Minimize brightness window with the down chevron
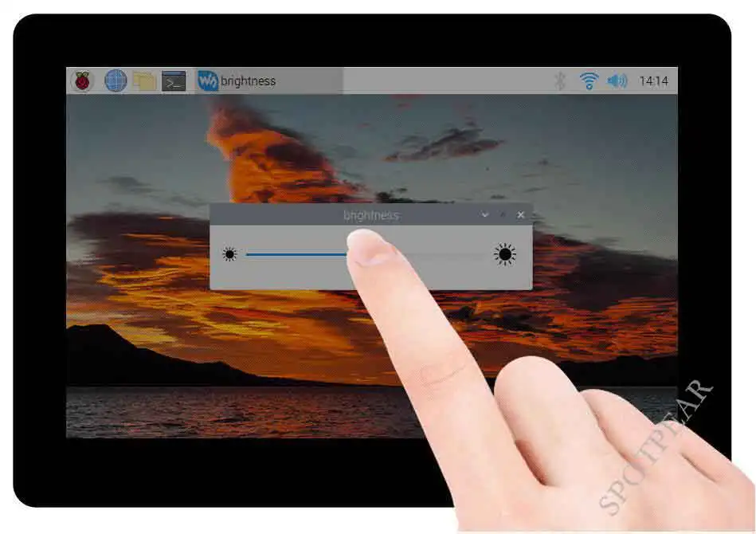 pos(485,215)
